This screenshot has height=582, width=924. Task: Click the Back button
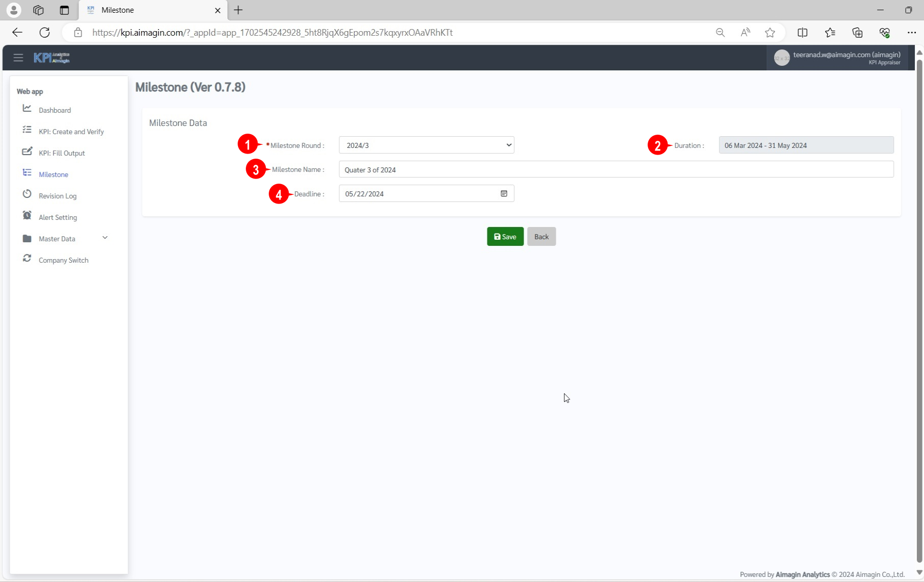click(x=541, y=237)
